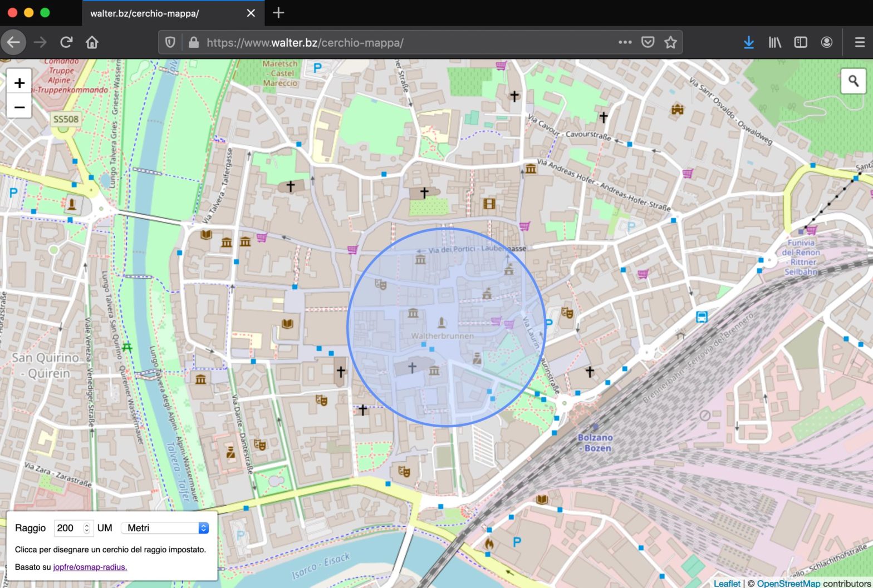The width and height of the screenshot is (873, 588).
Task: Open the Firefox hamburger menu
Action: click(x=860, y=42)
